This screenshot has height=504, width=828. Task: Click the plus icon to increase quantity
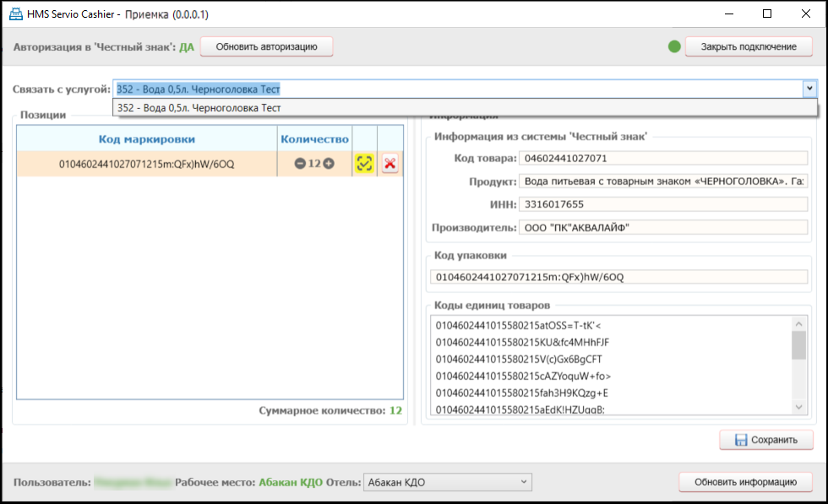pos(329,164)
